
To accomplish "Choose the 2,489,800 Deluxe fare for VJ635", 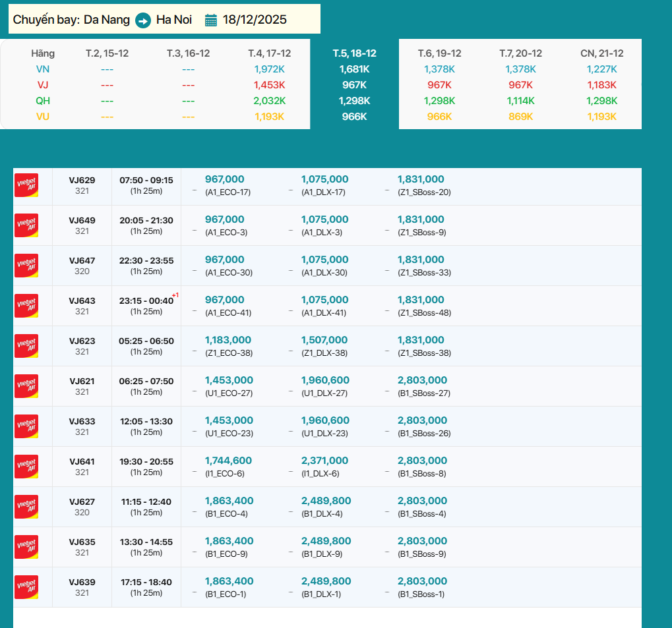I will point(326,541).
